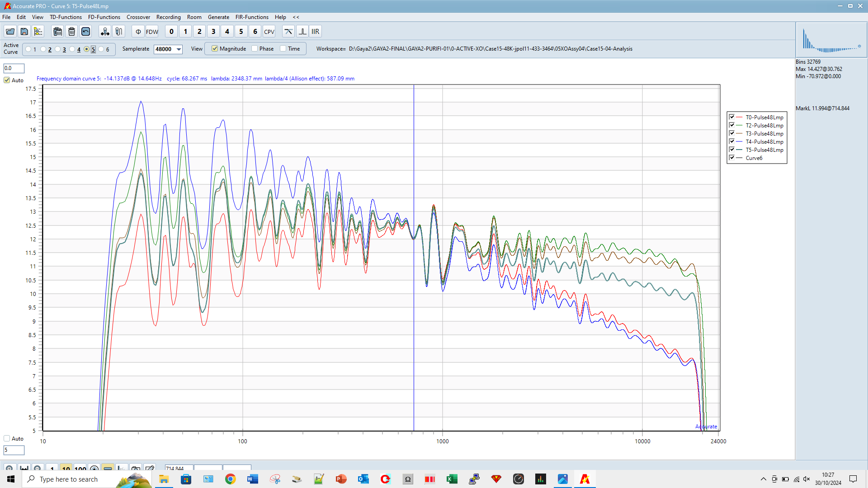Open Word from the taskbar
Image resolution: width=868 pixels, height=488 pixels.
tap(253, 479)
